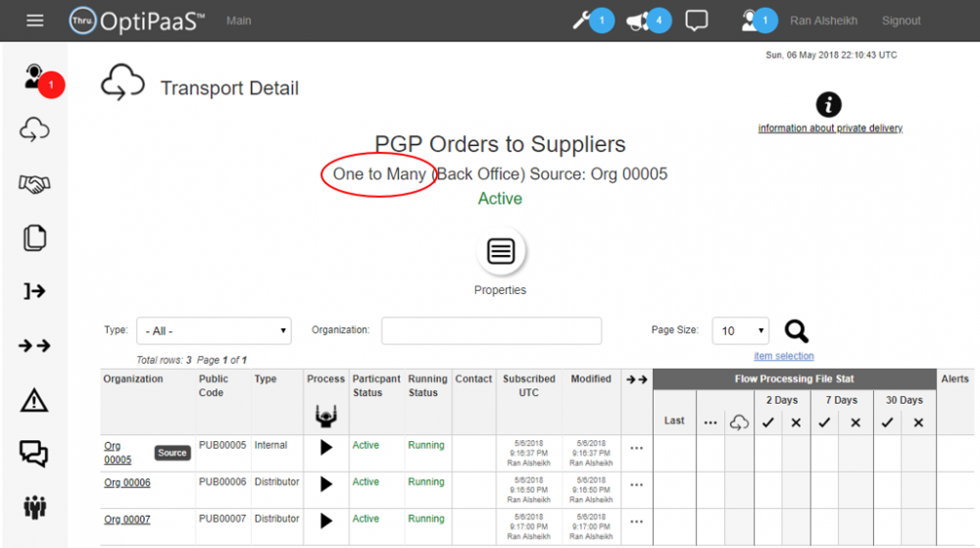Click the Main menu item in header
The height and width of the screenshot is (548, 980).
(238, 21)
